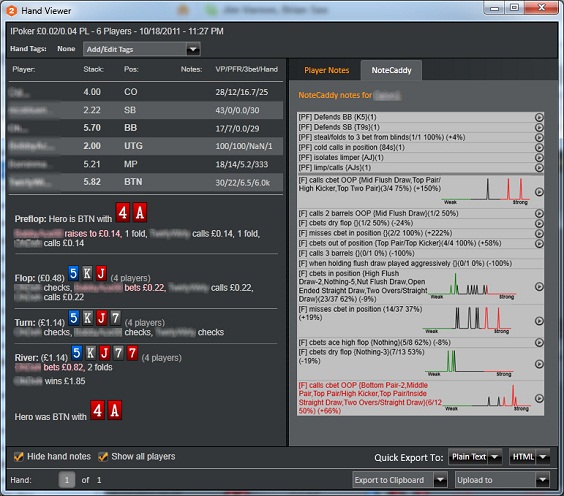Click arrow icon for red calls cbet OOP note

pos(538,399)
